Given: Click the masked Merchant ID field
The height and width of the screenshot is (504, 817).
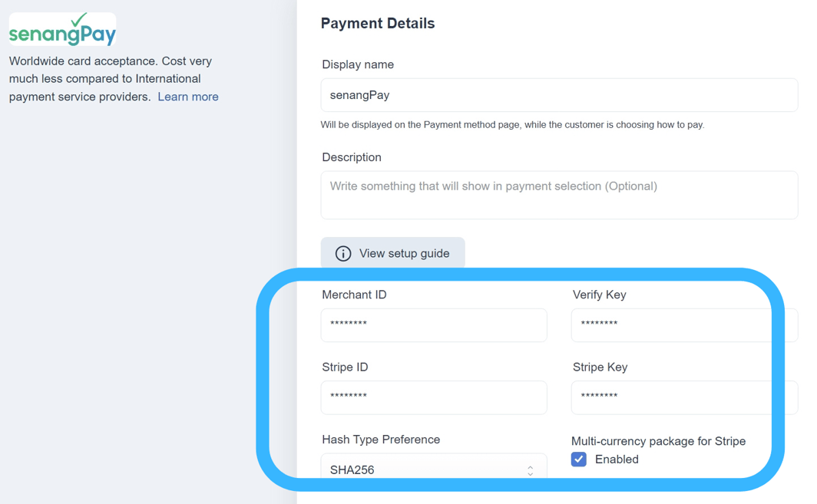Looking at the screenshot, I should pyautogui.click(x=434, y=324).
